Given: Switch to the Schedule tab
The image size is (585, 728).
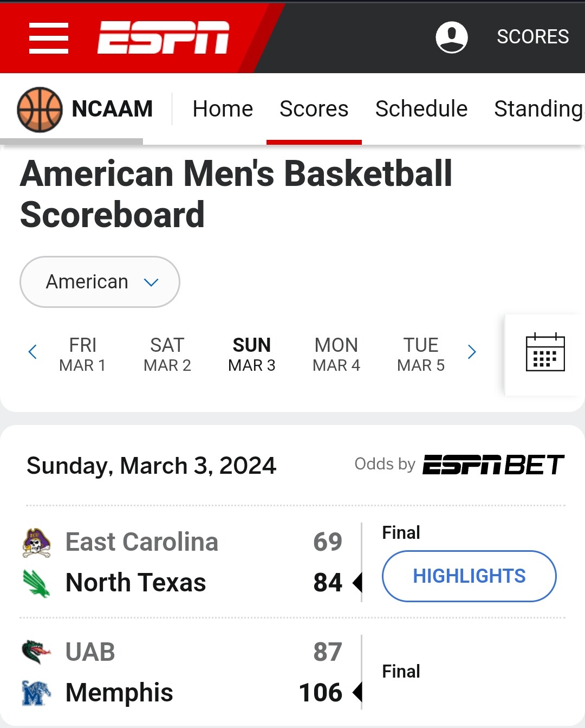Looking at the screenshot, I should pyautogui.click(x=421, y=109).
